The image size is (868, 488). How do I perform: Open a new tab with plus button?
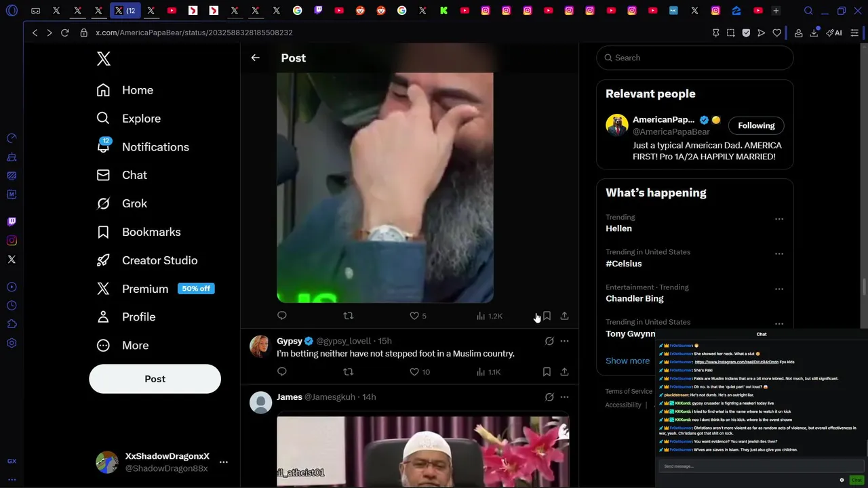point(776,11)
